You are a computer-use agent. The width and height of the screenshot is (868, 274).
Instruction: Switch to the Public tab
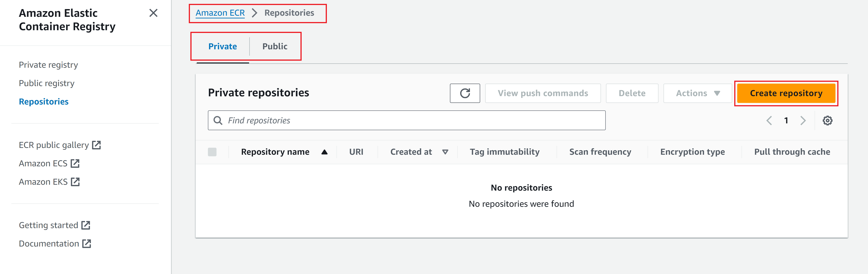tap(275, 46)
